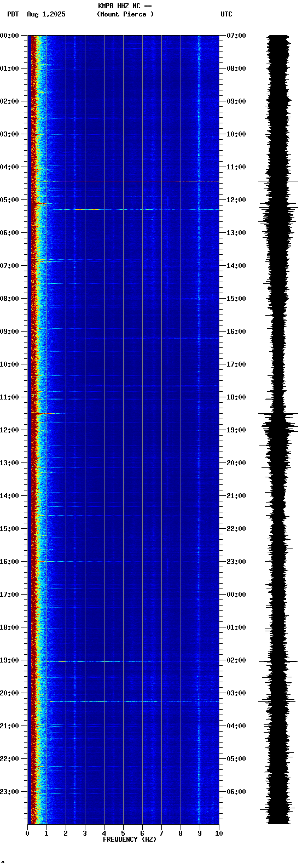Click the 'FREQUENCY (HZ)' axis label
Screen dimensions: 302x868
click(x=130, y=840)
